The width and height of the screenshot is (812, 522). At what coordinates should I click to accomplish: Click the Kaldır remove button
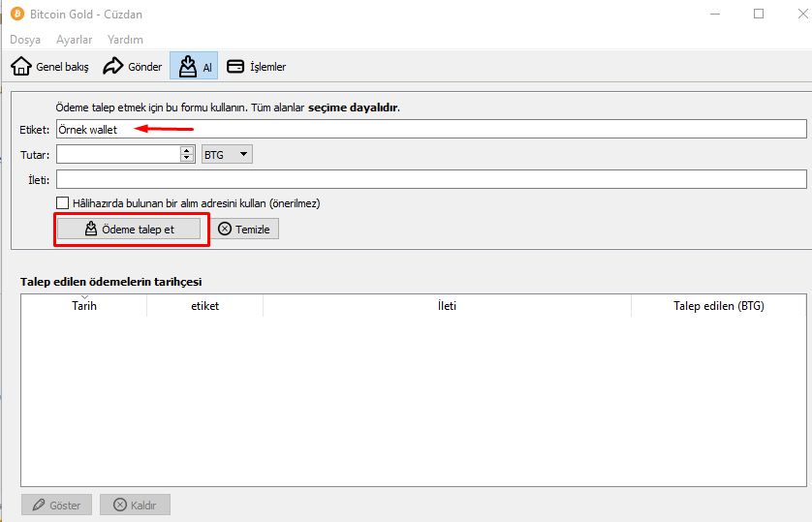click(135, 505)
